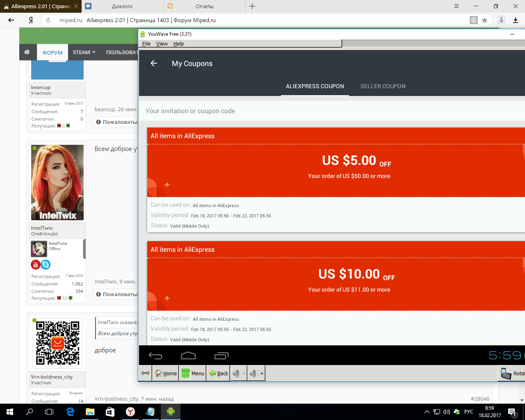Click the РУС language indicator
This screenshot has height=420, width=525.
pyautogui.click(x=469, y=412)
